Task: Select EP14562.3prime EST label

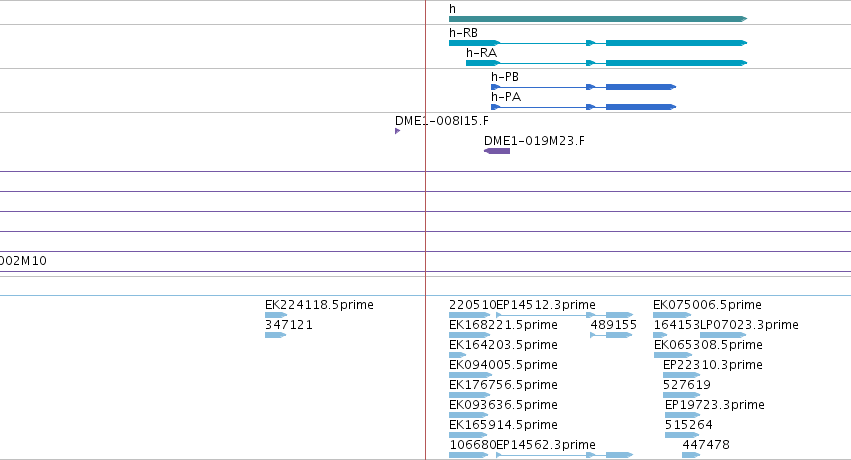Action: click(x=546, y=445)
